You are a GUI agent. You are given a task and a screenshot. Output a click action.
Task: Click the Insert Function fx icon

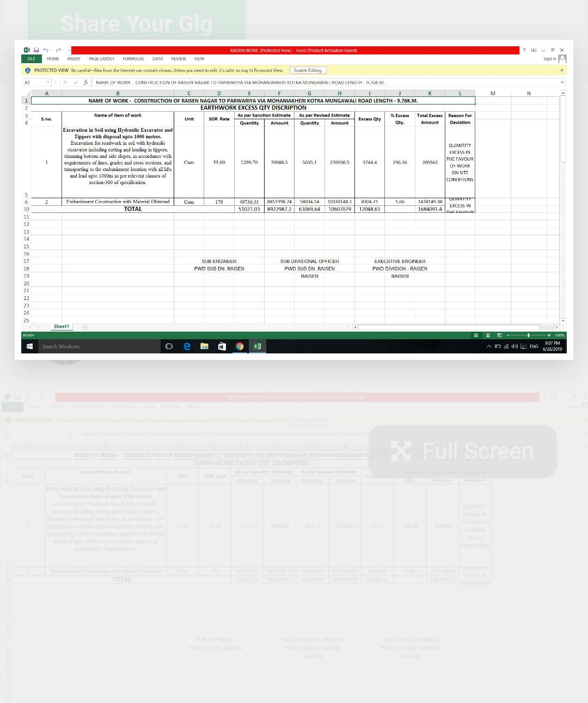click(x=85, y=82)
